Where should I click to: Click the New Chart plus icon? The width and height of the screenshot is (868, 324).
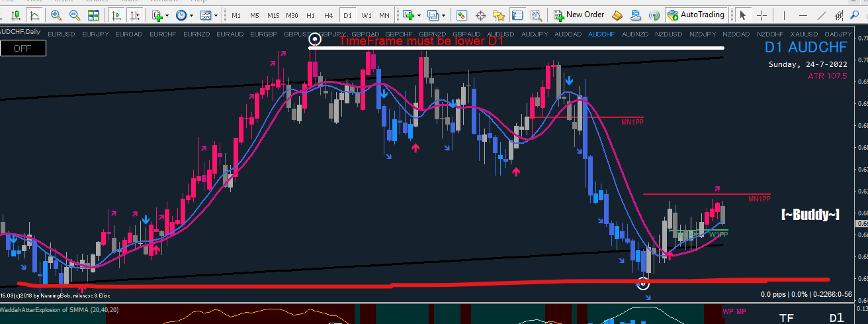coord(408,15)
